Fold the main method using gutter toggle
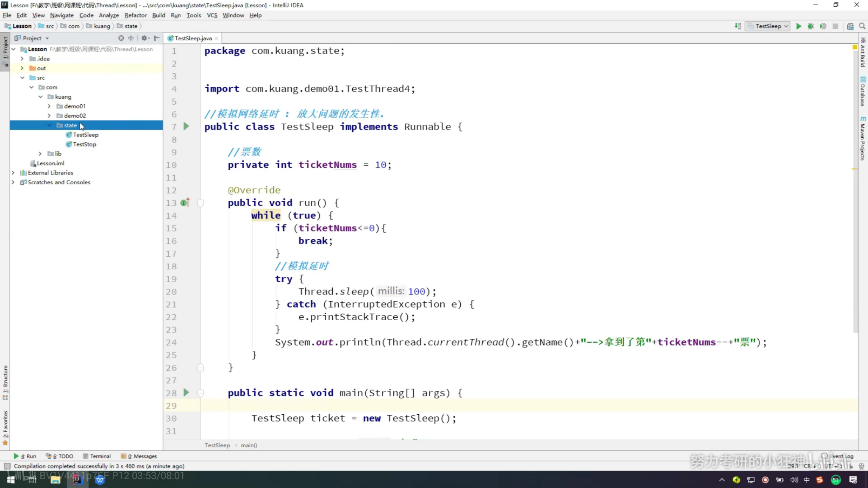Screen dimensions: 868x488 tap(200, 393)
